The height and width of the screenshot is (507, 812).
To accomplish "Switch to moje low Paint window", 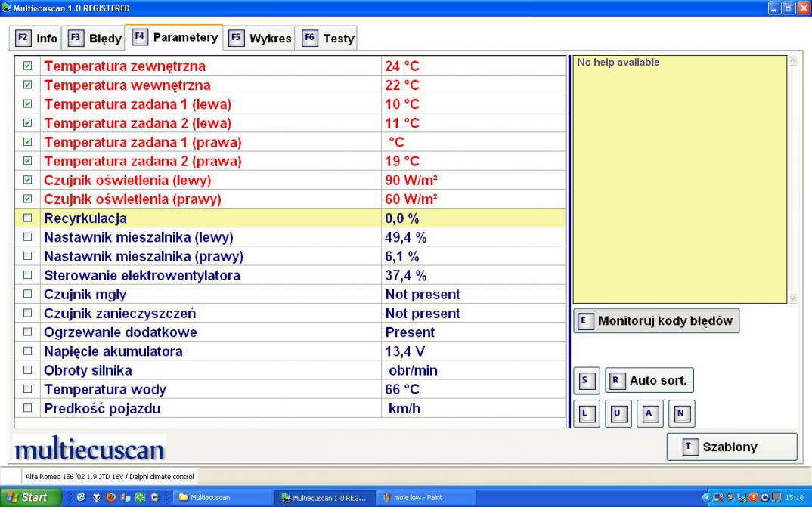I will (x=423, y=498).
